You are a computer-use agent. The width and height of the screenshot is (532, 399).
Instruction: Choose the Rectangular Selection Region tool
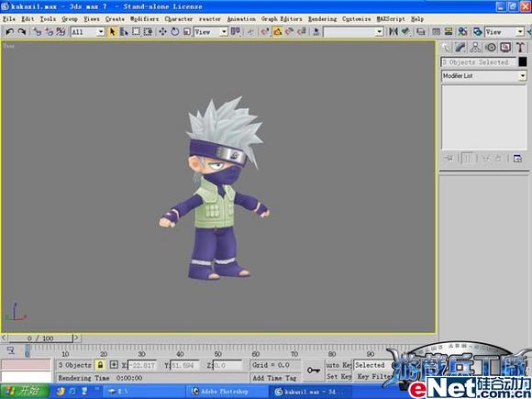click(x=136, y=32)
